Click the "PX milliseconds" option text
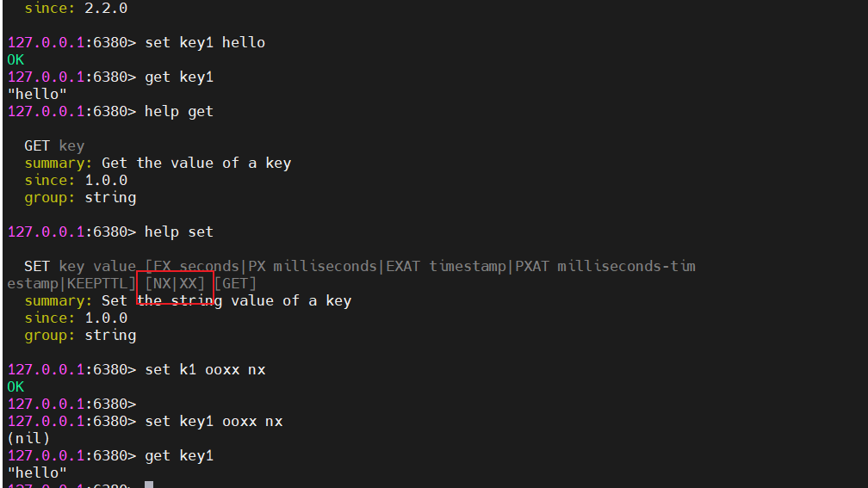868x488 pixels. 313,266
